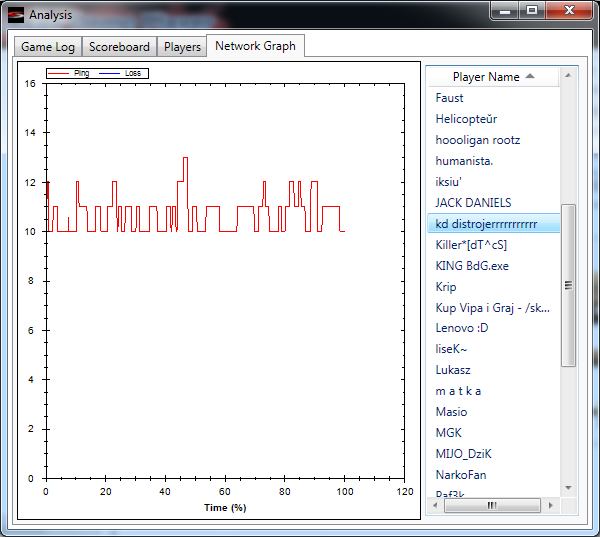This screenshot has width=600, height=537.
Task: Click the horizontal scroll left arrow
Action: (435, 505)
